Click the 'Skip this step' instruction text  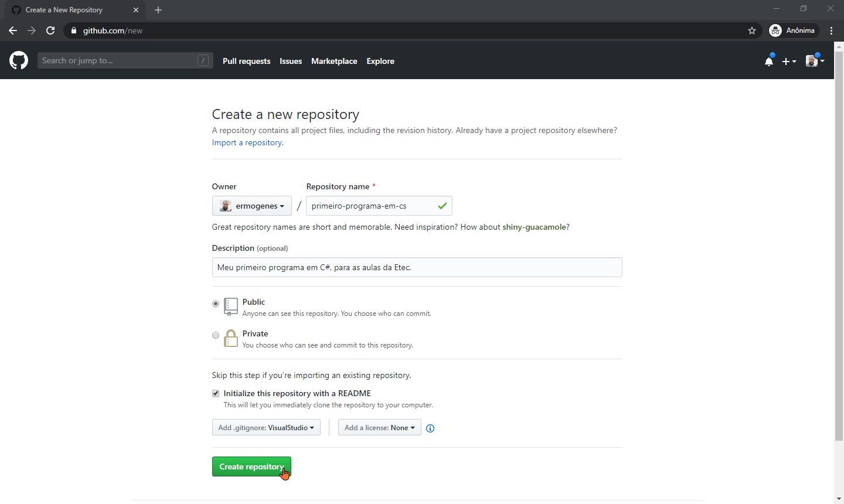(311, 375)
